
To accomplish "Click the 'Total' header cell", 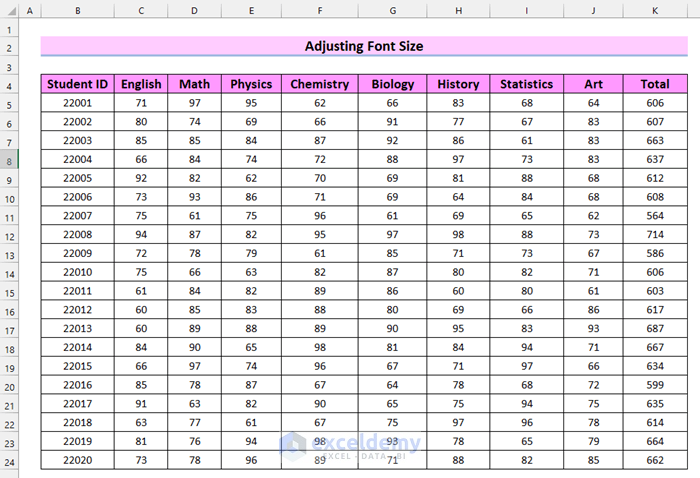I will (x=655, y=84).
